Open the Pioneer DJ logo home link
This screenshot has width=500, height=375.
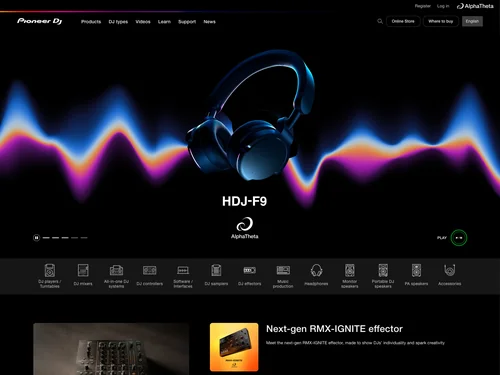pyautogui.click(x=39, y=21)
